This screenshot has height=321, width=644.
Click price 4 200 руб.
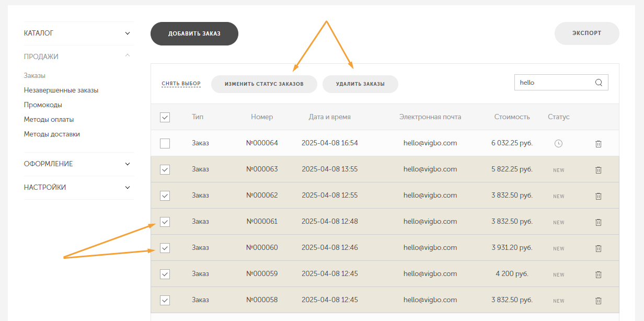pyautogui.click(x=512, y=274)
